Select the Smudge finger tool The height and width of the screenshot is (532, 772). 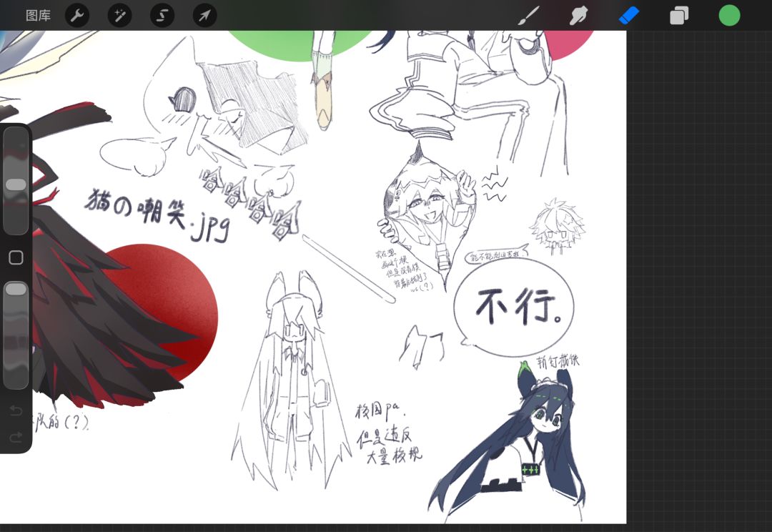pyautogui.click(x=578, y=16)
